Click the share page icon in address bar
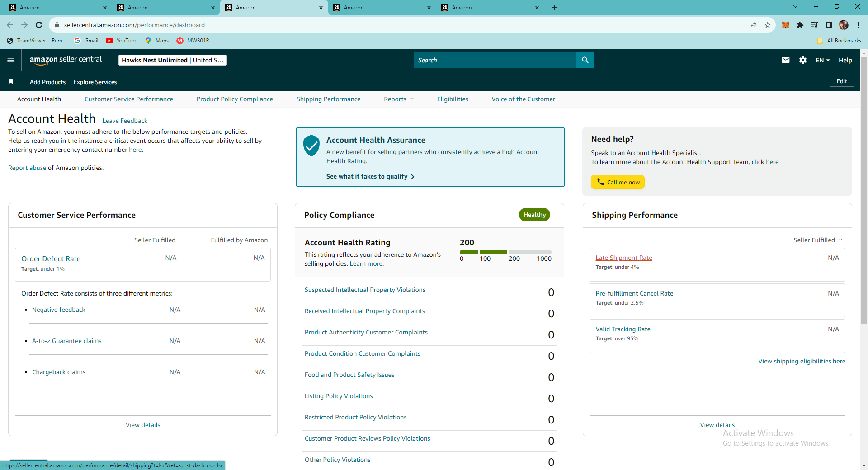 [753, 25]
